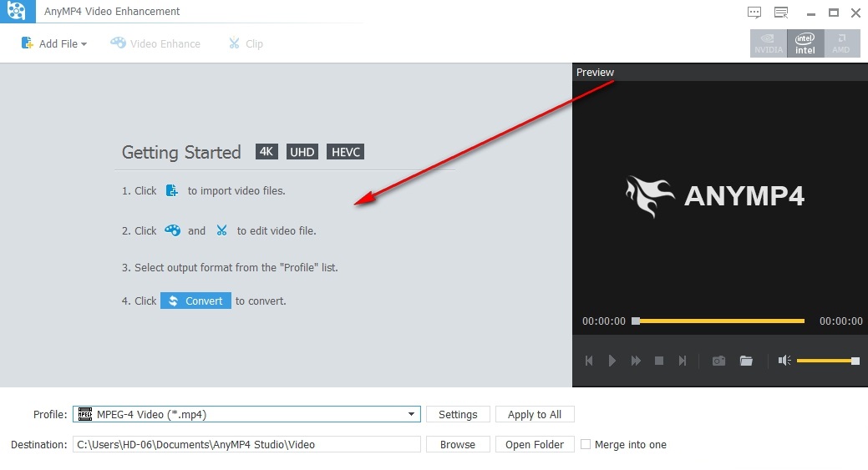
Task: Click the preview timeline progress bar
Action: click(x=718, y=321)
